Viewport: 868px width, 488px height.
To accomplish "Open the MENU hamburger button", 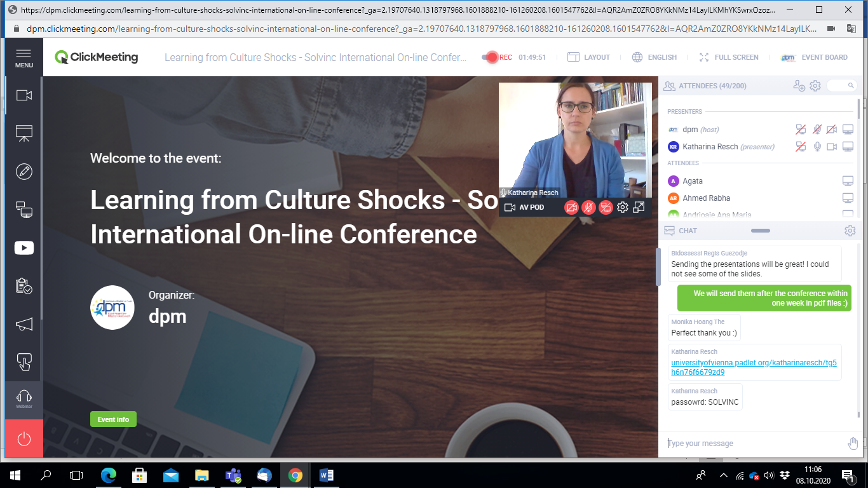I will (24, 57).
